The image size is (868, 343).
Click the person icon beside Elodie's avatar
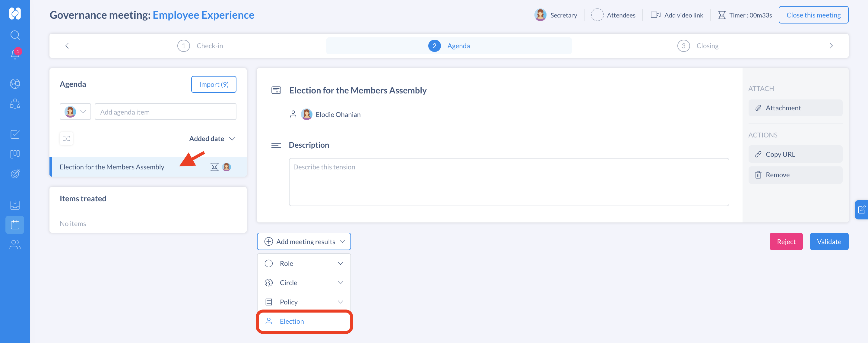[x=293, y=114]
